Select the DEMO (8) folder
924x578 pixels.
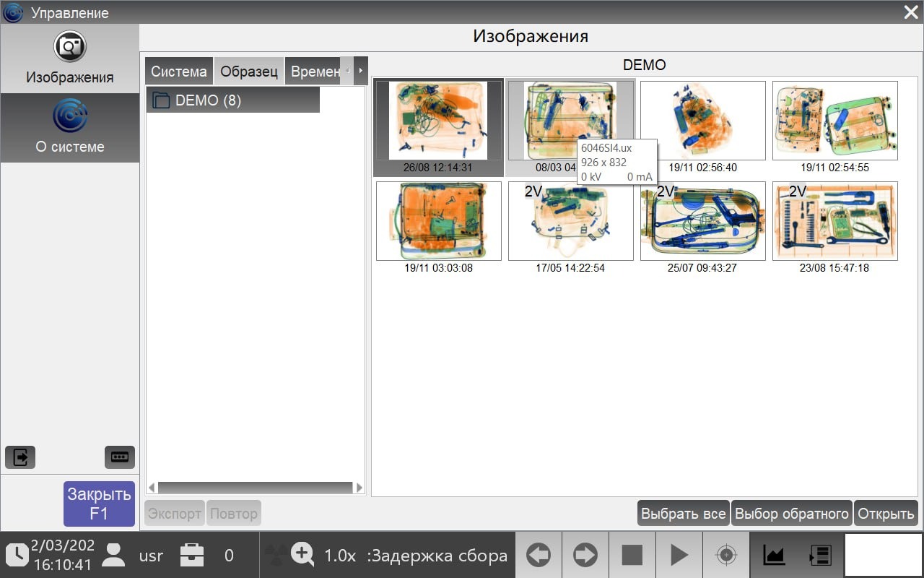click(x=232, y=100)
